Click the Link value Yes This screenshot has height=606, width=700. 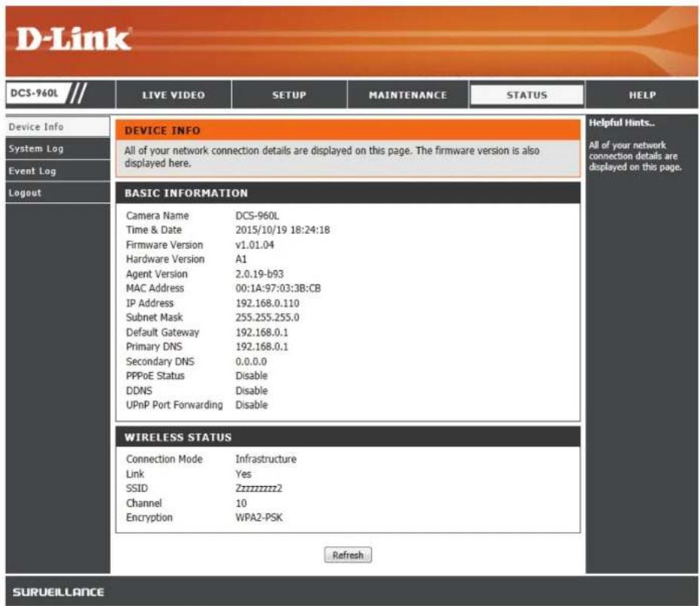coord(244,474)
